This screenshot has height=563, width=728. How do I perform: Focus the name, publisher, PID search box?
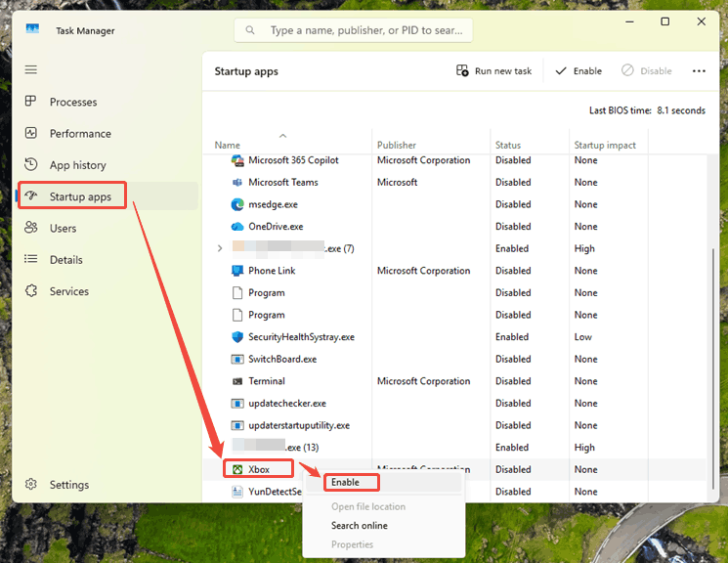[354, 30]
